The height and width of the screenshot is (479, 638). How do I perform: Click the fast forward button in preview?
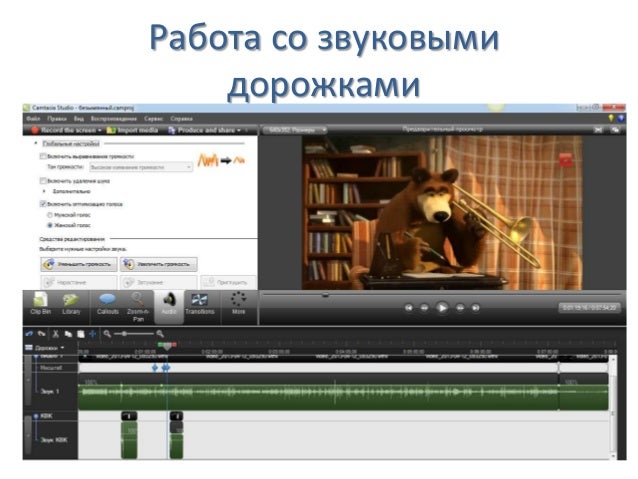click(x=460, y=308)
